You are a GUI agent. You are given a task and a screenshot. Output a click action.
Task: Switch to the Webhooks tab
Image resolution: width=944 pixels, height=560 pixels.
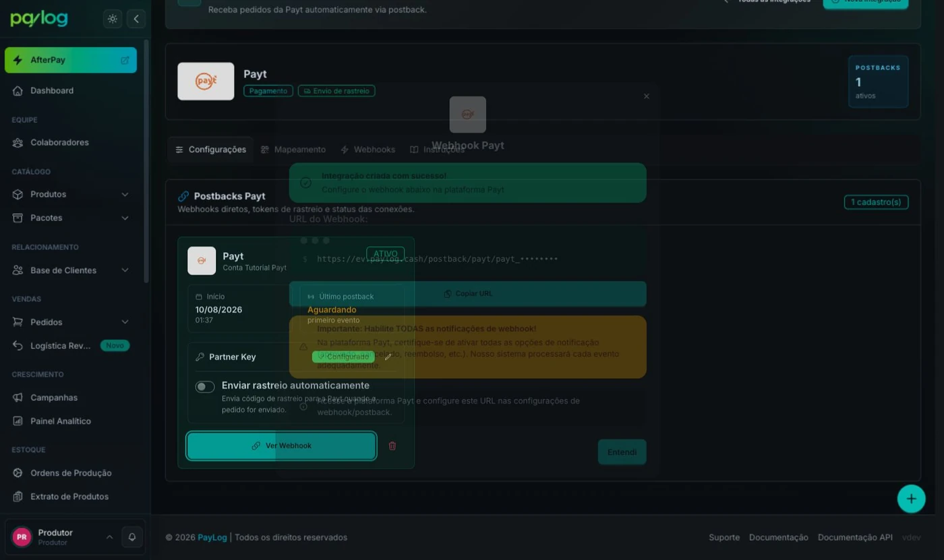[368, 150]
